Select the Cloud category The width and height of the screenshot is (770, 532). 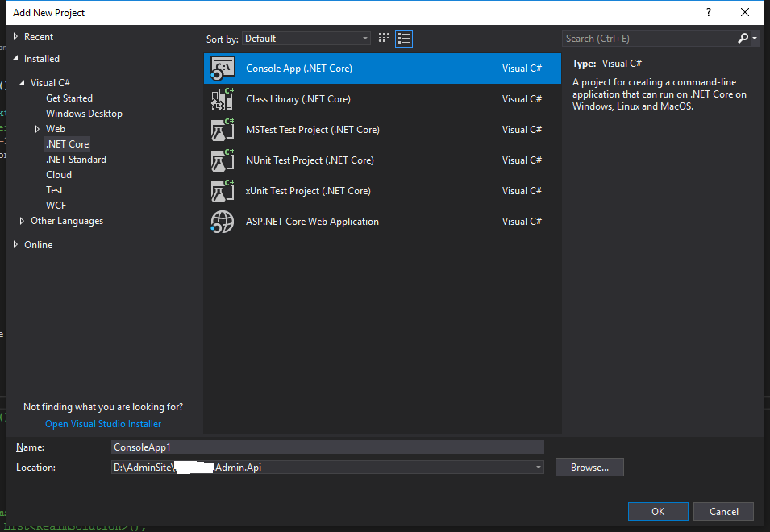(x=59, y=175)
